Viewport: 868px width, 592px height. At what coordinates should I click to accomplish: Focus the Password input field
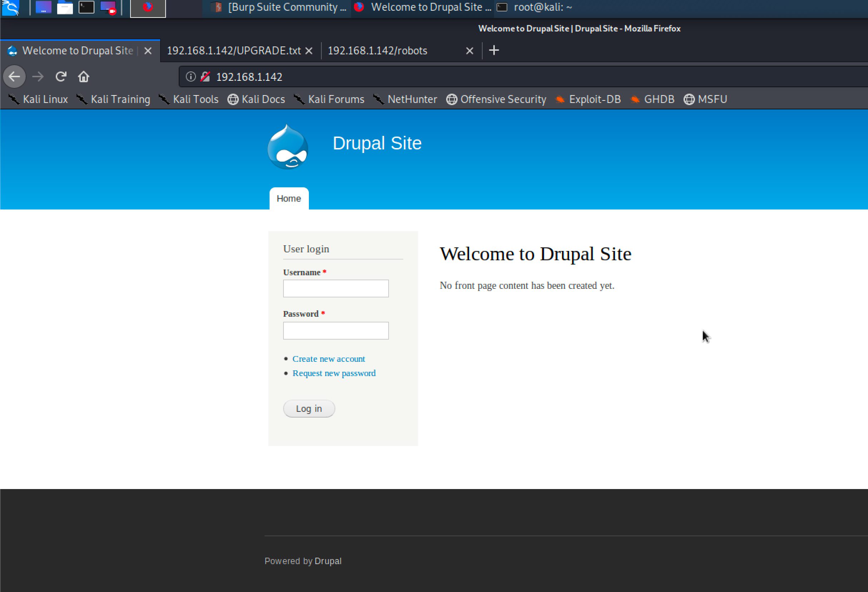(x=335, y=331)
